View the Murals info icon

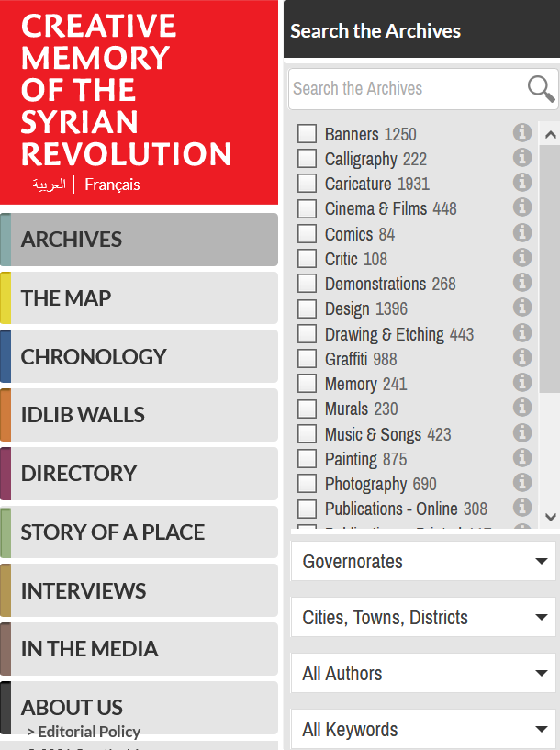tap(522, 407)
